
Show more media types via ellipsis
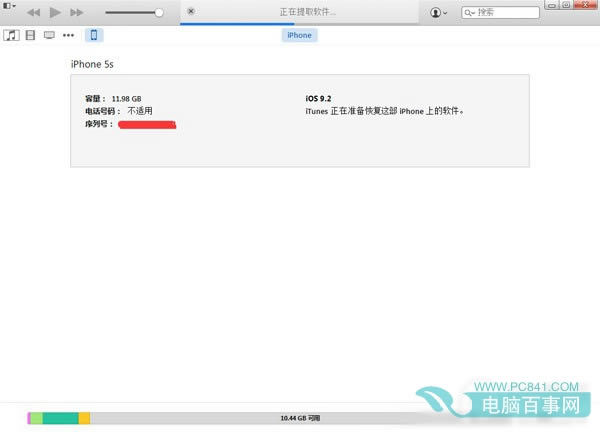[68, 35]
